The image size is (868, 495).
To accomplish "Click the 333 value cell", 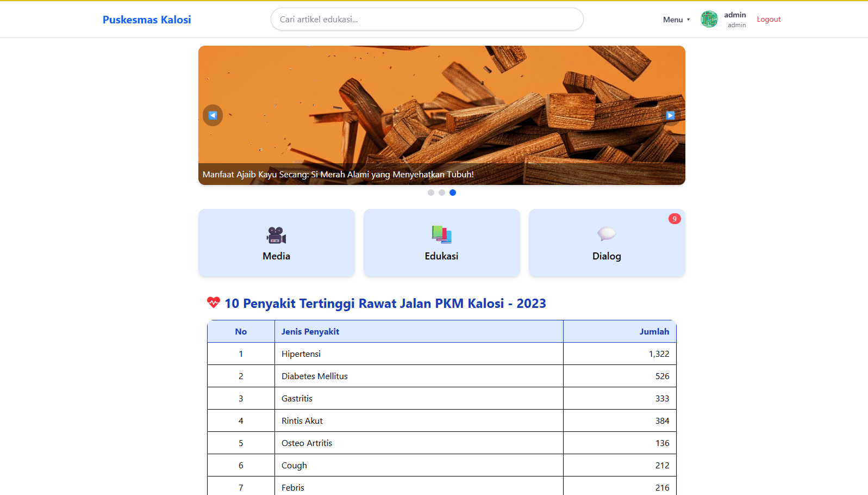I will (x=620, y=399).
